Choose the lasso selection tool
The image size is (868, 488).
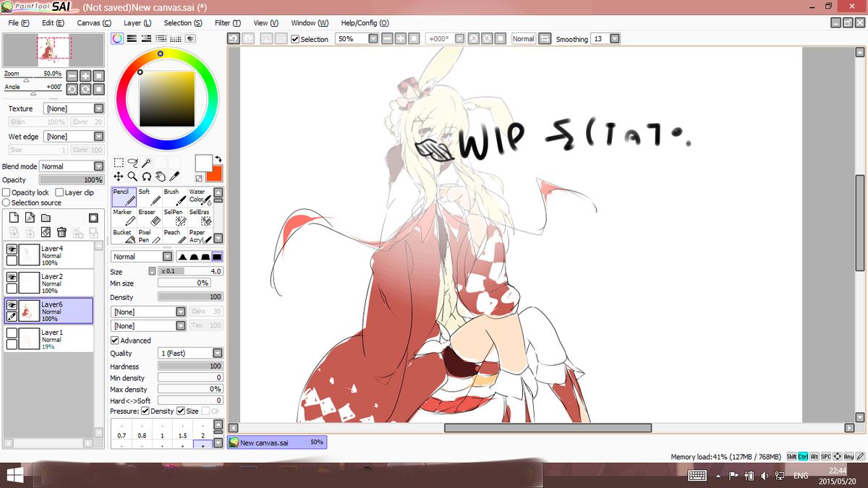(x=132, y=163)
